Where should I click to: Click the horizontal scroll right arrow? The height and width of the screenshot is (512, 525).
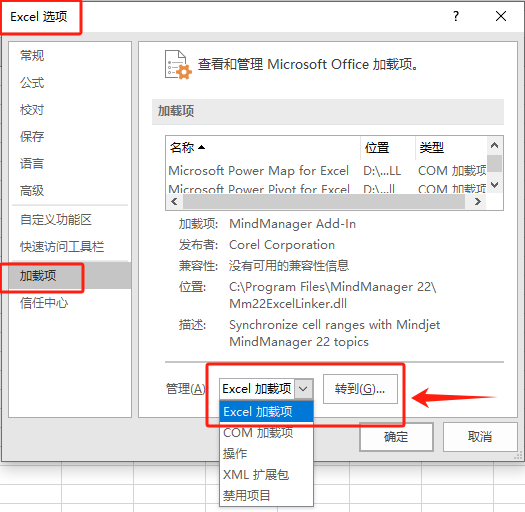click(x=477, y=202)
